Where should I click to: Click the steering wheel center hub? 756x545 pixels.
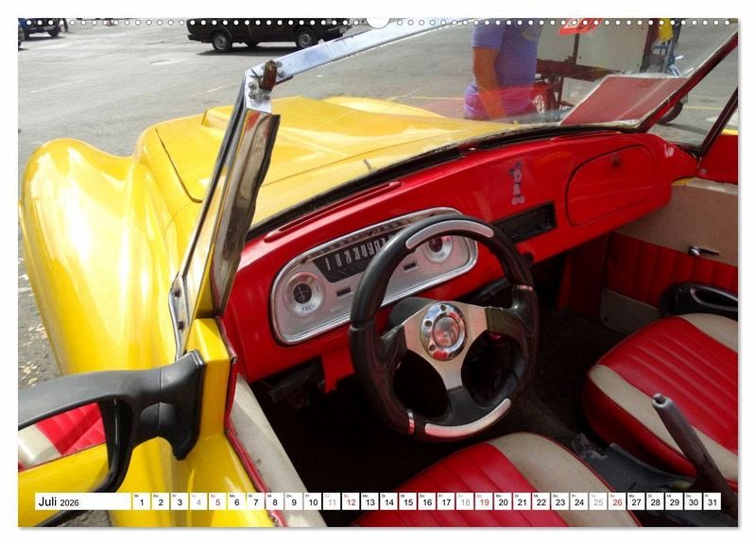pyautogui.click(x=443, y=331)
